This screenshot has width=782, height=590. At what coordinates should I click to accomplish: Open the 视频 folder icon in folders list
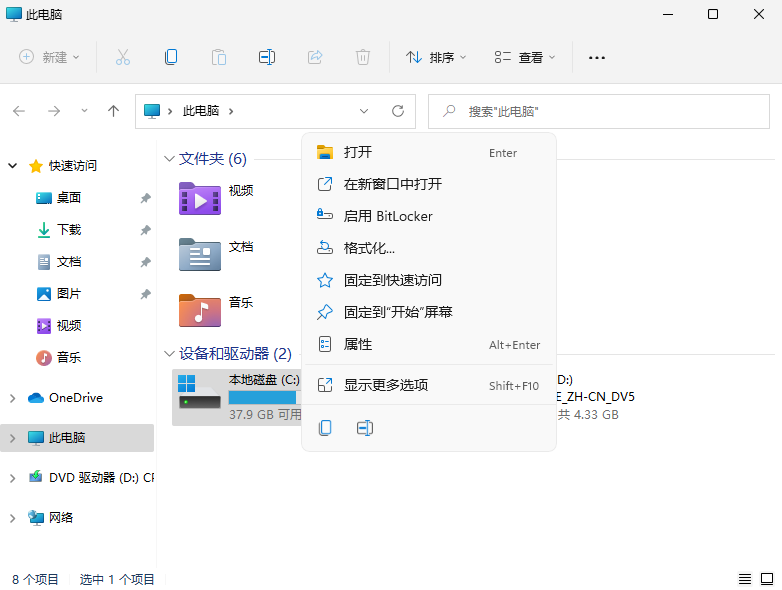click(x=199, y=198)
